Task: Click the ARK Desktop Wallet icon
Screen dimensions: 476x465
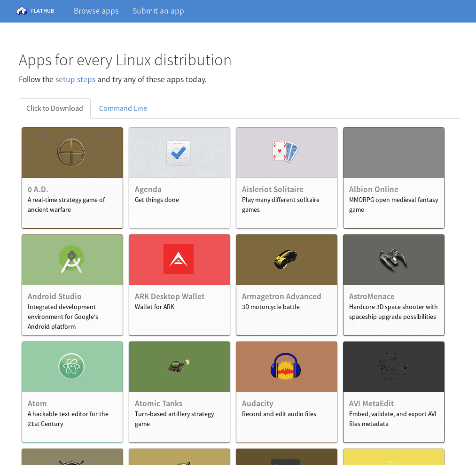Action: (179, 259)
